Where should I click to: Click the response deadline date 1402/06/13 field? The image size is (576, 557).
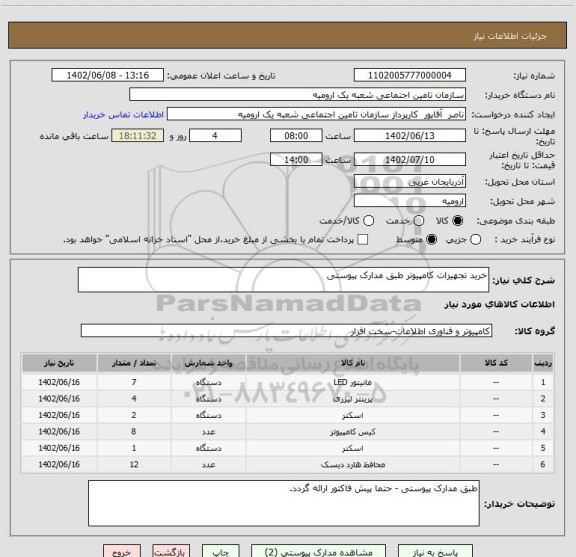410,136
